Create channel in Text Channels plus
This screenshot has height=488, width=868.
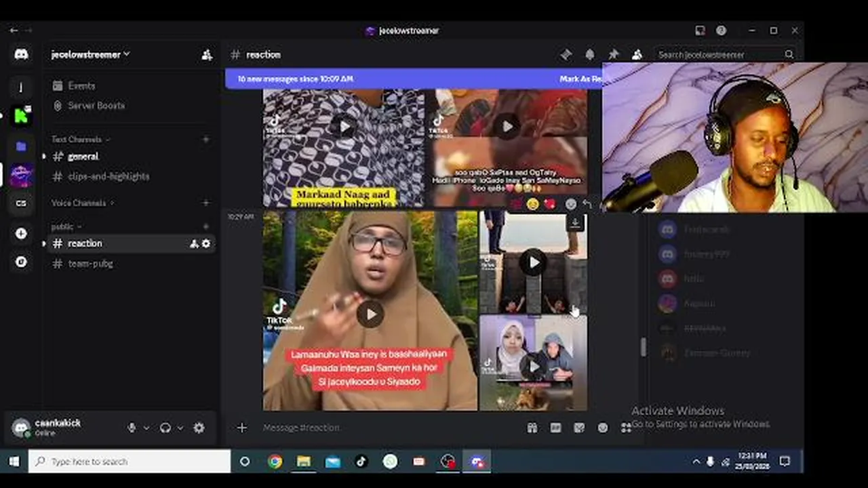point(206,140)
